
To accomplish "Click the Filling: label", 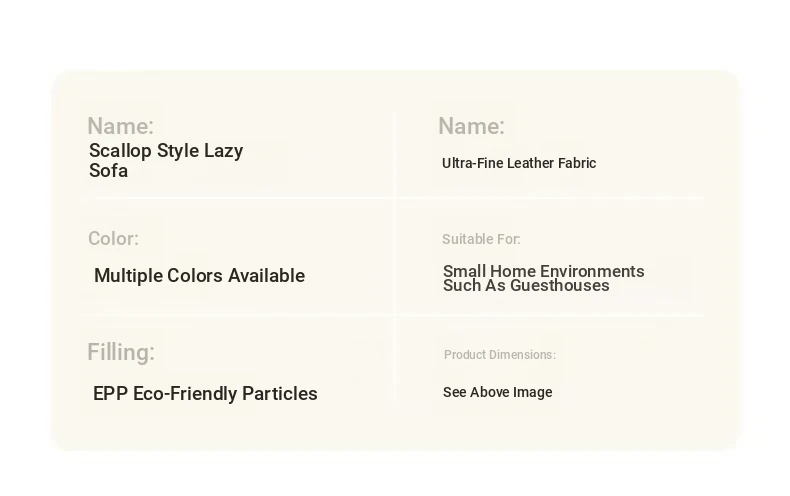I will tap(121, 352).
